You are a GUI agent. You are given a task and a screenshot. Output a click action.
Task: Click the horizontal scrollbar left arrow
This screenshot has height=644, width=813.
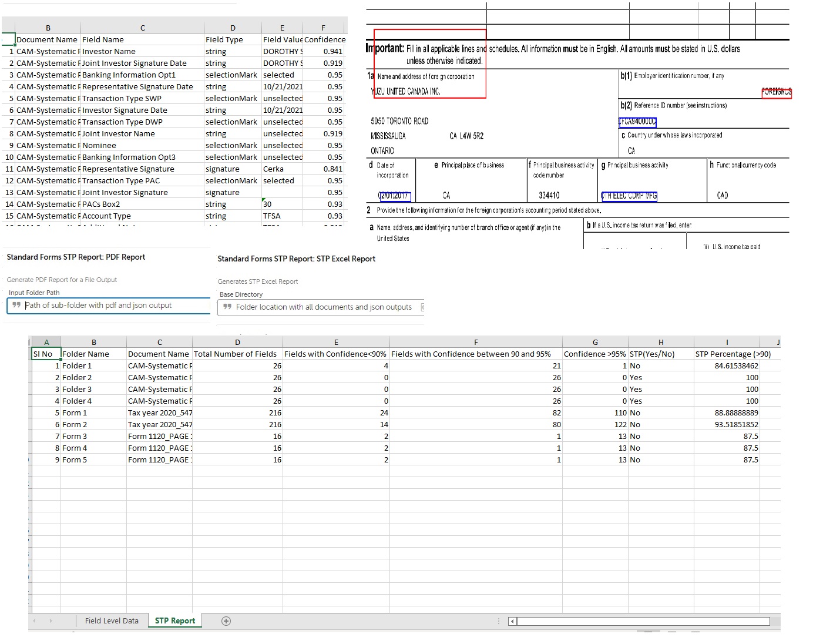(x=512, y=621)
